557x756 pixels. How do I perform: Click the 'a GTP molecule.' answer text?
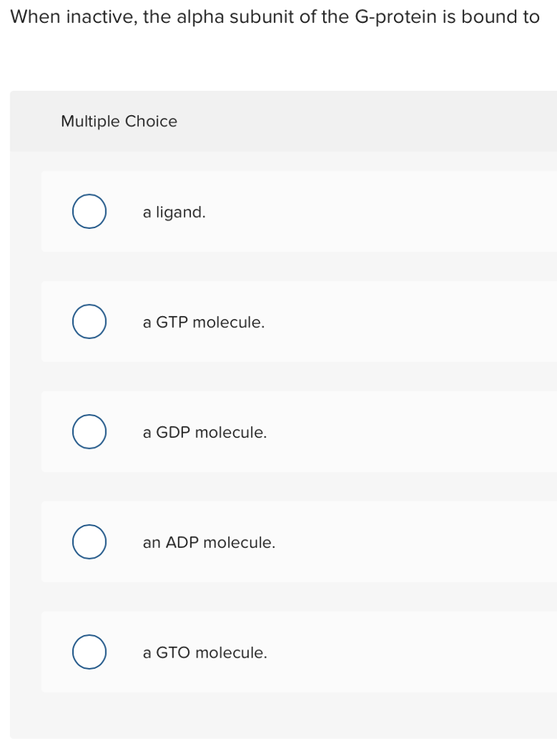[204, 323]
